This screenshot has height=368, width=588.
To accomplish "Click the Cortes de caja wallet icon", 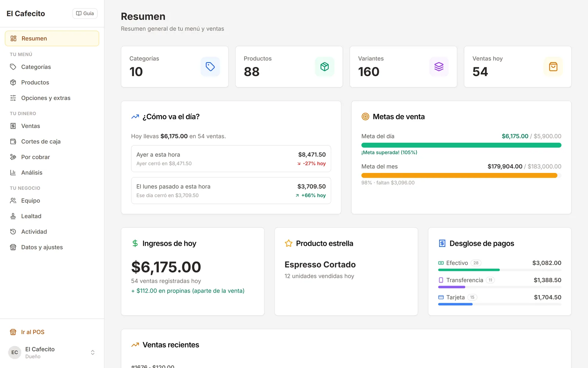I will (13, 141).
